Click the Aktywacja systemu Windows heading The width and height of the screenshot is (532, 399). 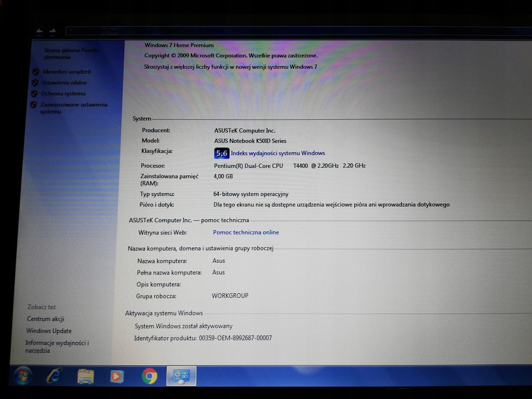[x=164, y=313]
